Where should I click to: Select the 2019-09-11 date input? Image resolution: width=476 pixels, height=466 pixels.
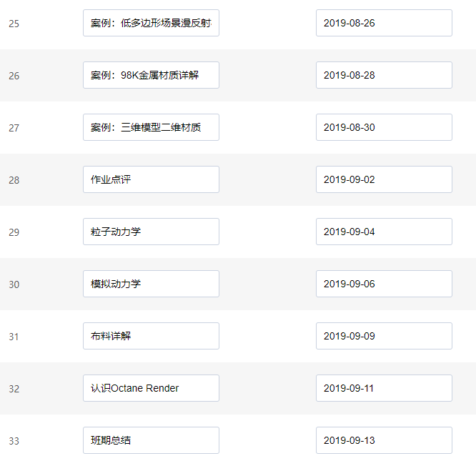tap(384, 388)
